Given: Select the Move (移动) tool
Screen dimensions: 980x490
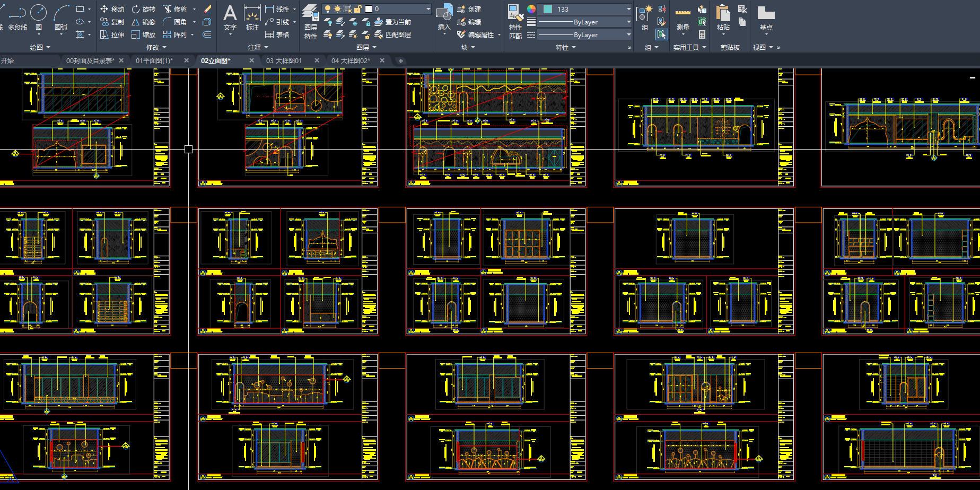Looking at the screenshot, I should [112, 9].
